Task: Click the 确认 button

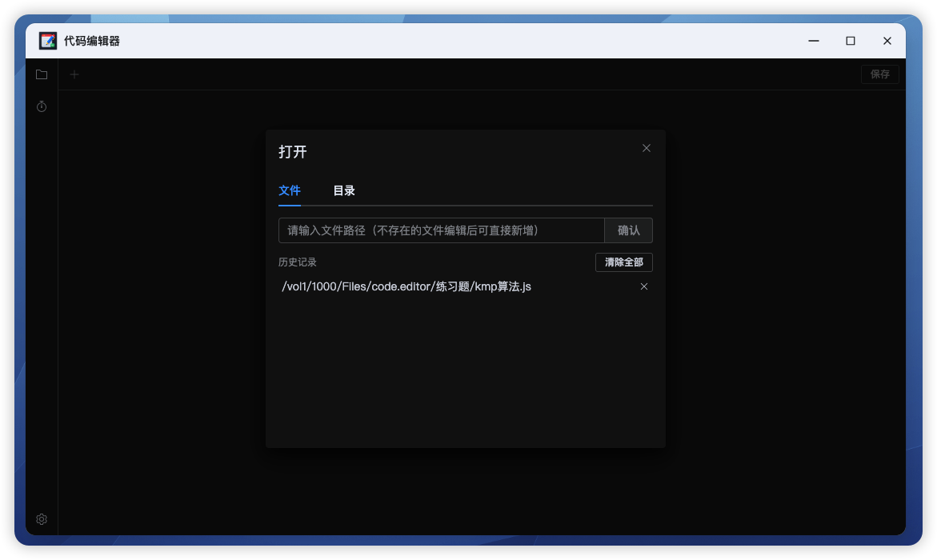Action: click(x=629, y=230)
